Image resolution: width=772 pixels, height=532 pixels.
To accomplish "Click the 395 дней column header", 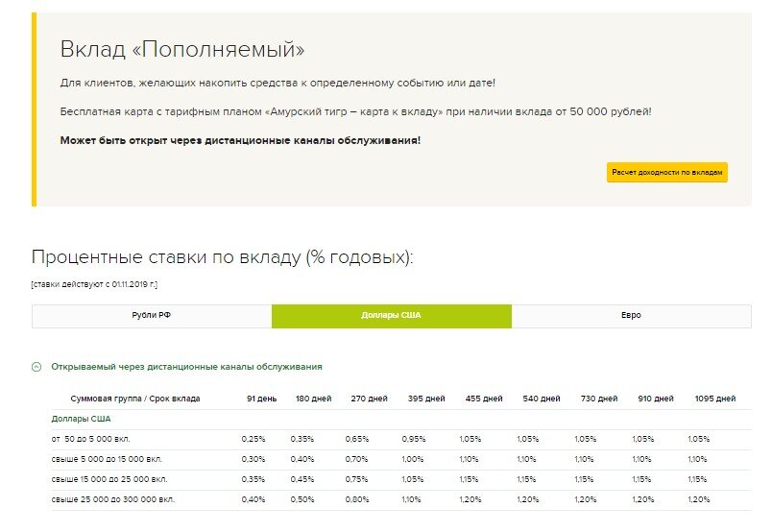I will 426,399.
